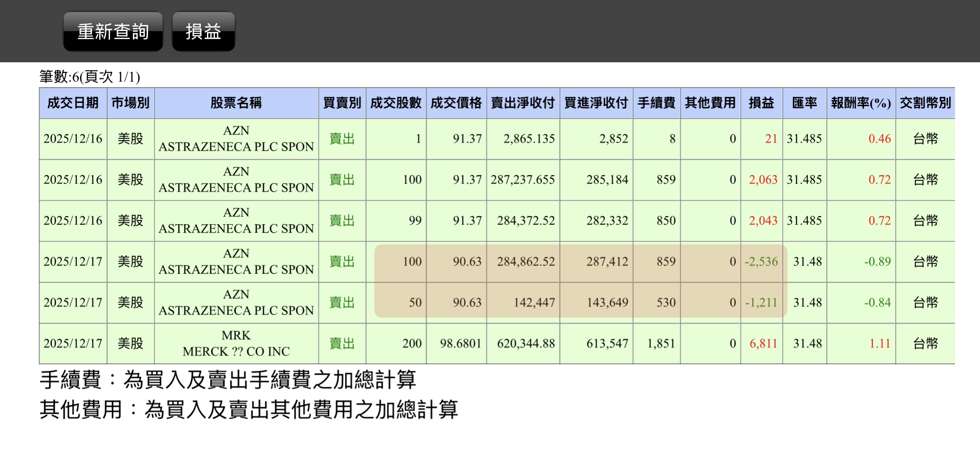Click 賣出 on the first AZN row

(x=342, y=139)
